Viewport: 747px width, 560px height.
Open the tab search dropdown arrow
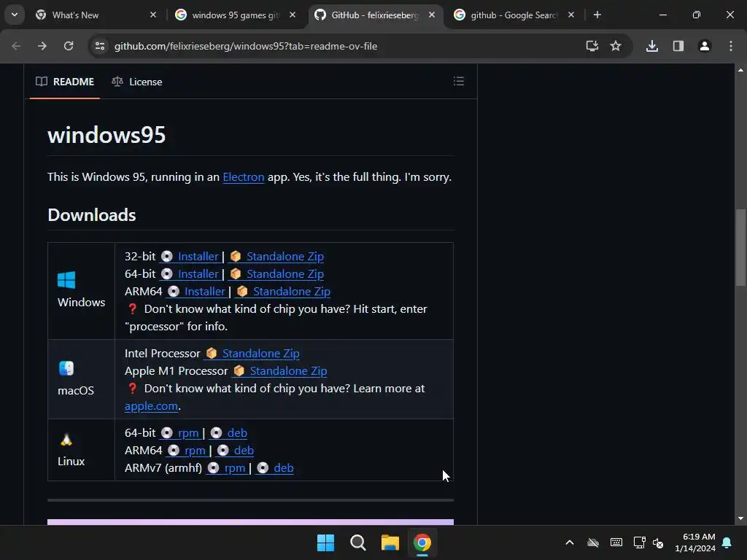pos(15,15)
